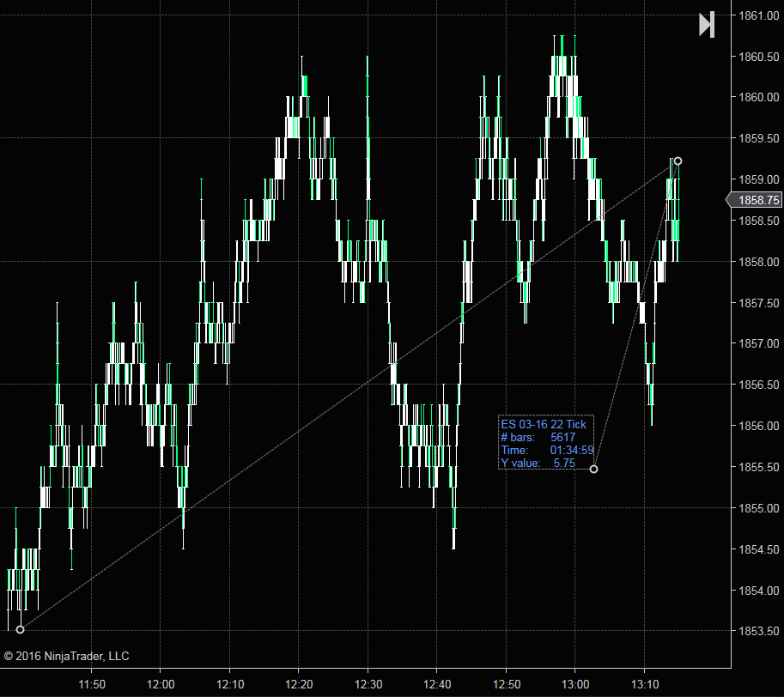The height and width of the screenshot is (697, 784).
Task: Click the 1858.75 current price marker
Action: (755, 200)
